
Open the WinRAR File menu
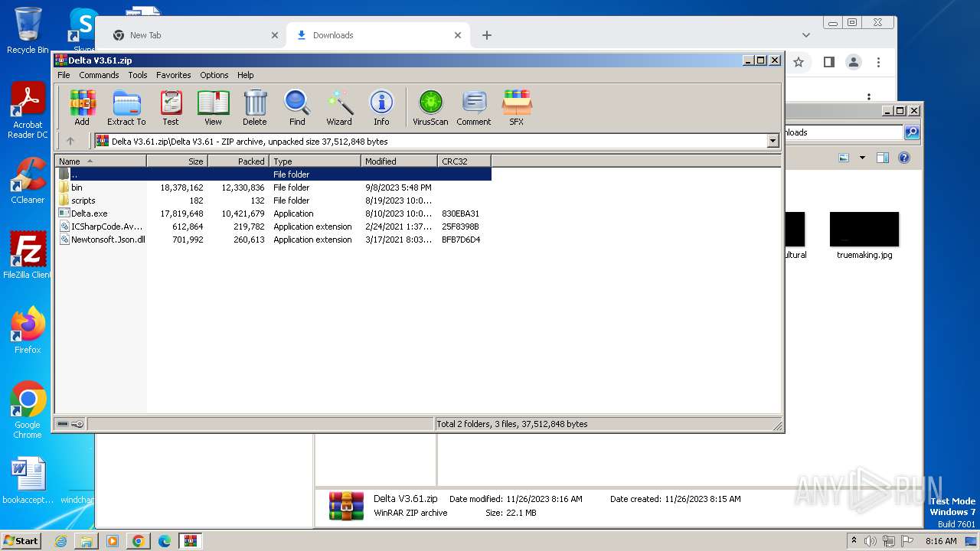click(64, 75)
